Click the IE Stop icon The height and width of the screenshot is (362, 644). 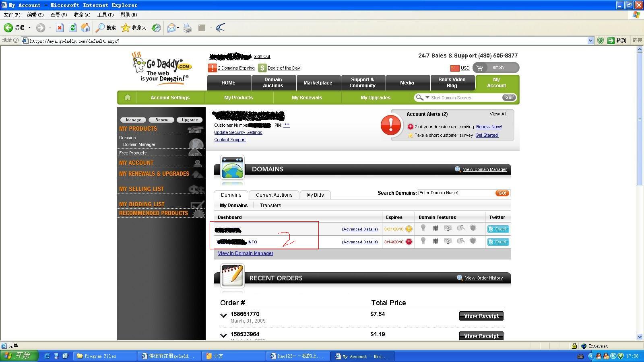tap(60, 28)
